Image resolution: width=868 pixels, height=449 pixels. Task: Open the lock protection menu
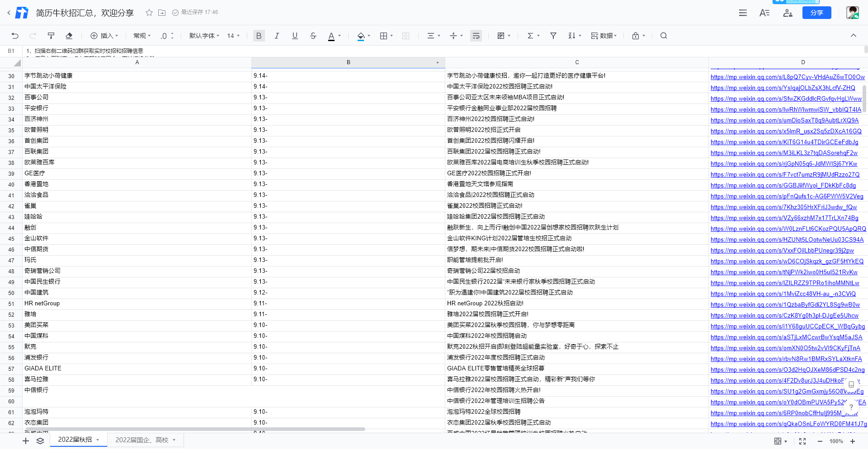(638, 36)
